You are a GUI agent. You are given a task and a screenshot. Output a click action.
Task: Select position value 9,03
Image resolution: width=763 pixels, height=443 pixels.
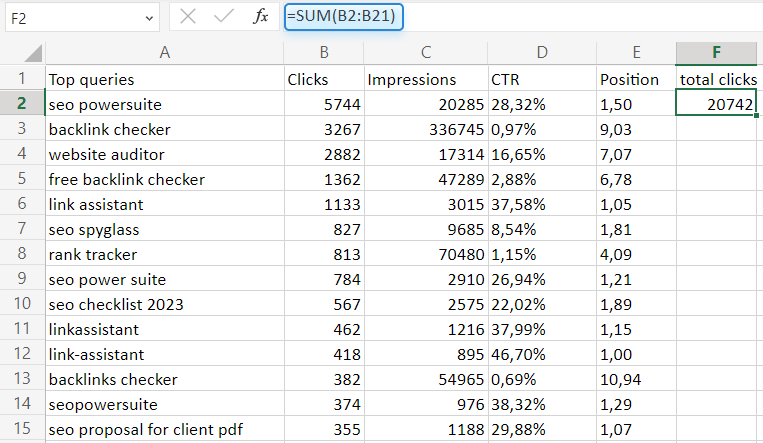pyautogui.click(x=636, y=129)
